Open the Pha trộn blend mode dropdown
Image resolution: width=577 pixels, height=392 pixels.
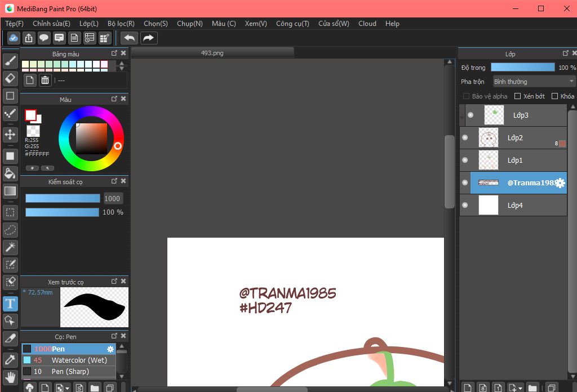(x=534, y=82)
